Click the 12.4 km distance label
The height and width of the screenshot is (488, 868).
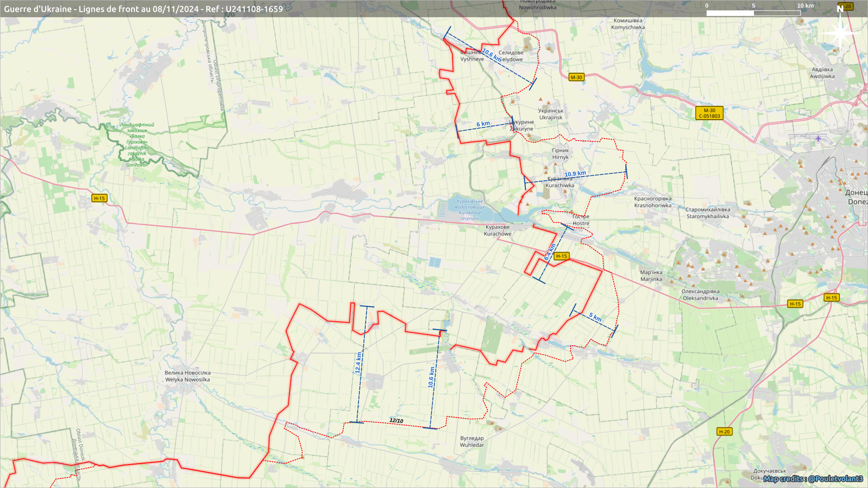[x=358, y=363]
